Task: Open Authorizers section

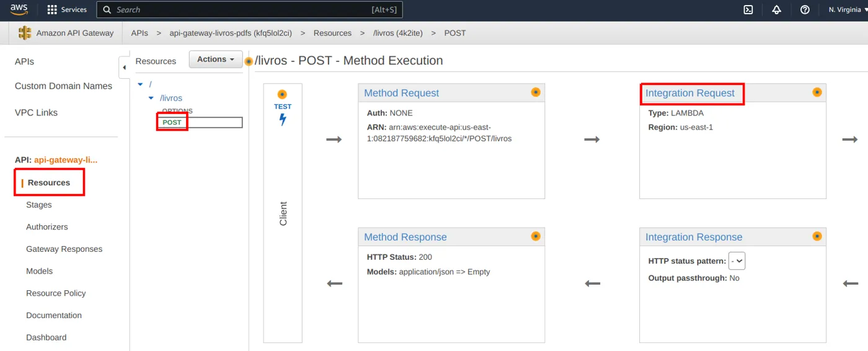Action: pos(47,227)
